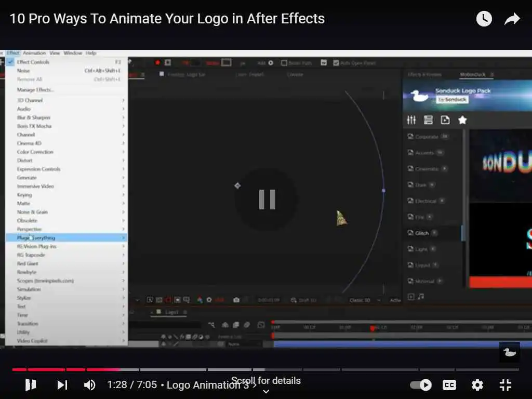532x399 pixels.
Task: Open the Stylize effects submenu
Action: [66, 298]
